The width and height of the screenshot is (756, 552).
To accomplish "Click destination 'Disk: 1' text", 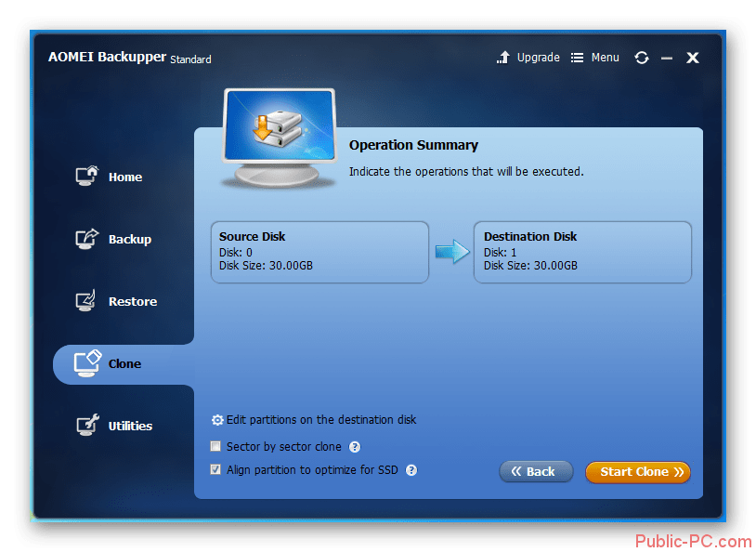I will coord(500,253).
